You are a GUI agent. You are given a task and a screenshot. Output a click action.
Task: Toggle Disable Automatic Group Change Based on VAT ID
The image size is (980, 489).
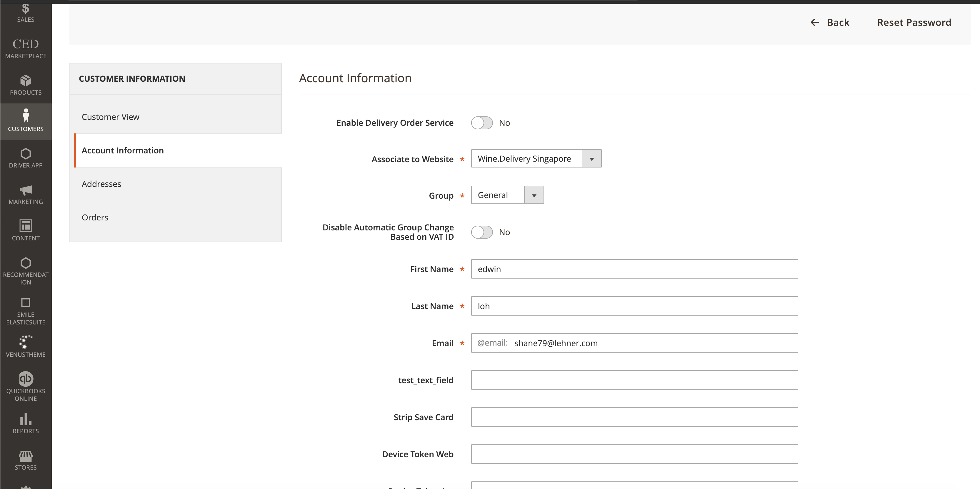coord(481,232)
